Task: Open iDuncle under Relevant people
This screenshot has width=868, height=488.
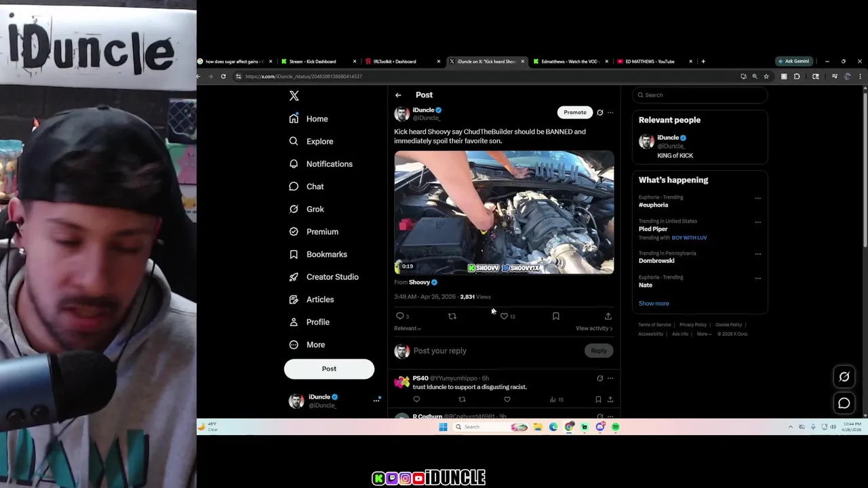Action: (x=668, y=138)
